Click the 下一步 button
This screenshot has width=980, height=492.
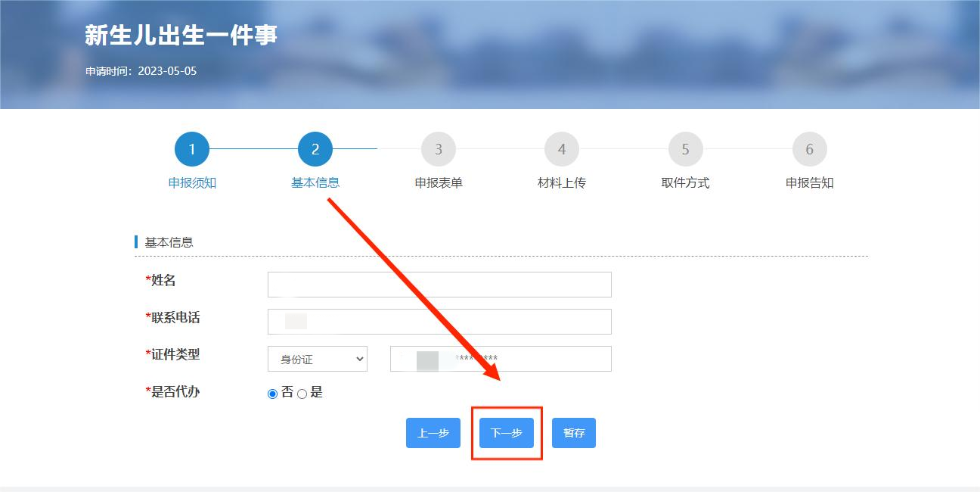click(507, 433)
